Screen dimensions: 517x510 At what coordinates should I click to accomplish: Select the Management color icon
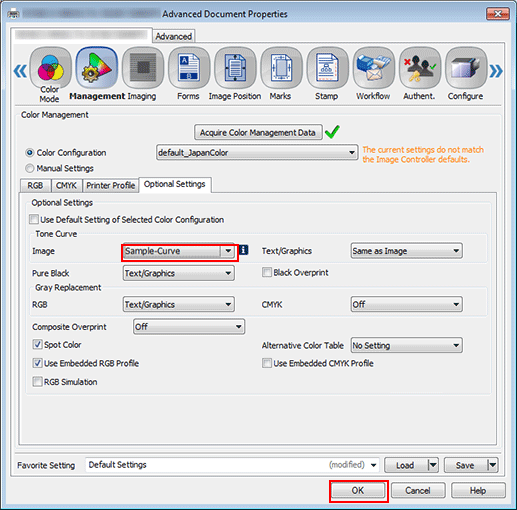(97, 68)
